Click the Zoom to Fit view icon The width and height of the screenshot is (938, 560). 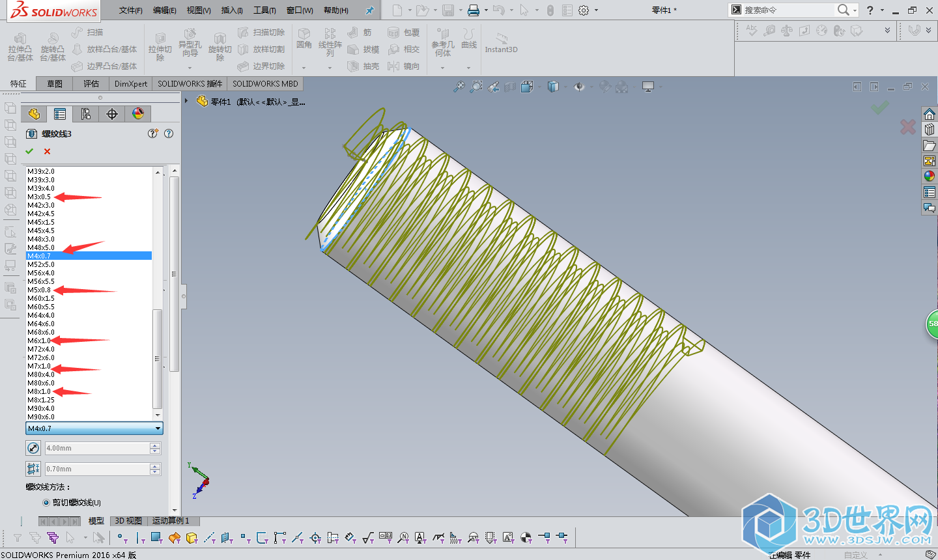click(459, 87)
